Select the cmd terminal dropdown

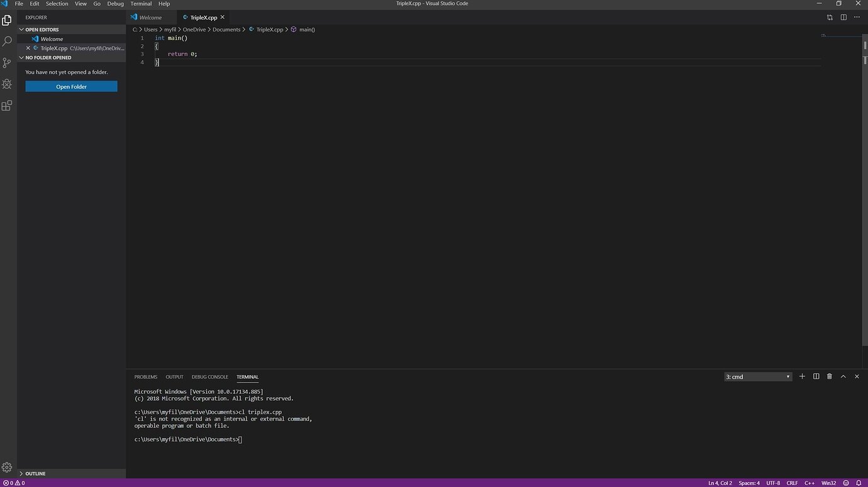pos(758,377)
